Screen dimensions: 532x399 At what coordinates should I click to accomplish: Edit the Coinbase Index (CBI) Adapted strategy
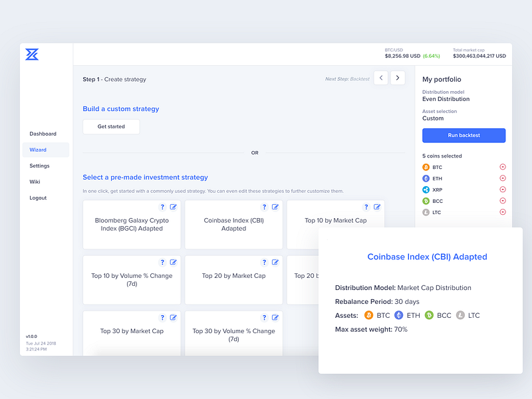click(x=275, y=207)
